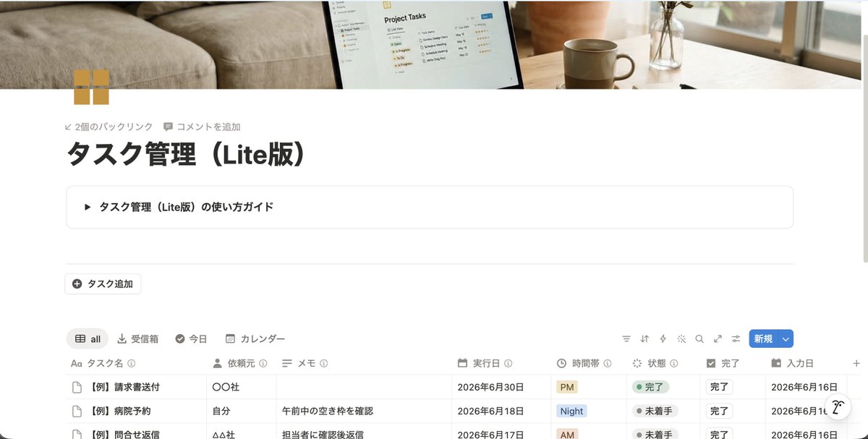This screenshot has width=868, height=439.
Task: Click the person icon in 依頼元 header
Action: click(218, 363)
